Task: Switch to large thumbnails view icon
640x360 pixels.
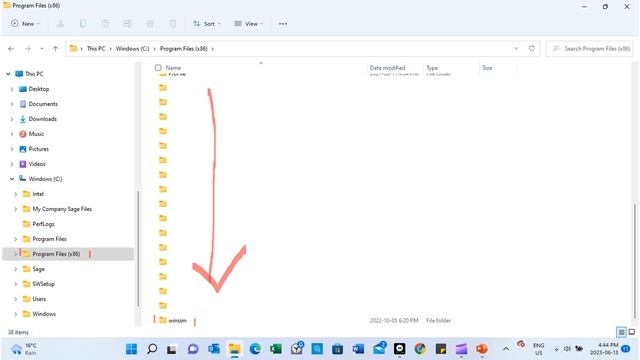Action: click(x=631, y=332)
